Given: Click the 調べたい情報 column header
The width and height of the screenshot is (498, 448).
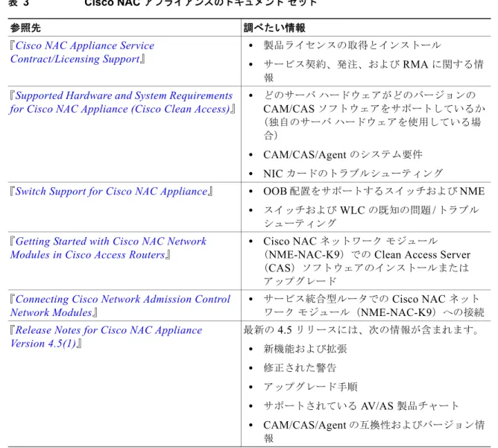Looking at the screenshot, I should [274, 28].
